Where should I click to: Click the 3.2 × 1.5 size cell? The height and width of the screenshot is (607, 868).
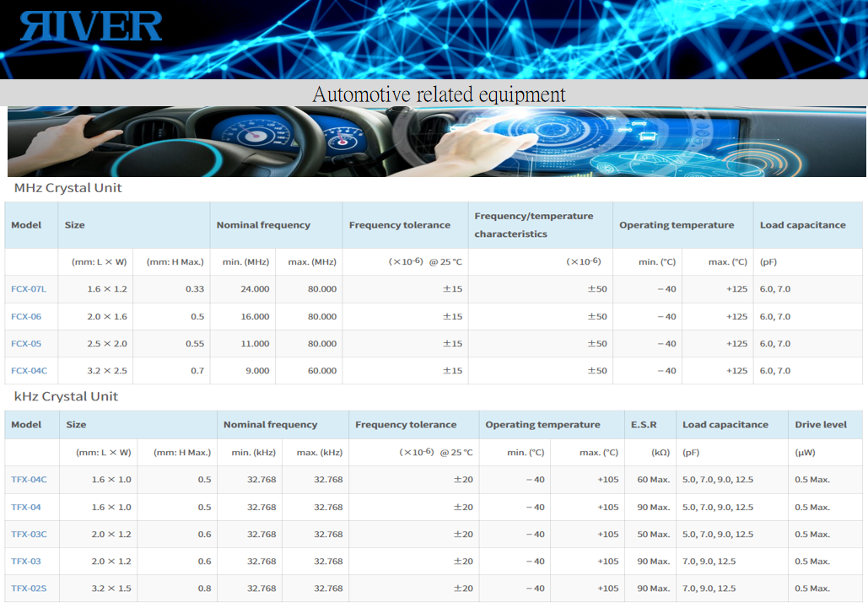(111, 588)
